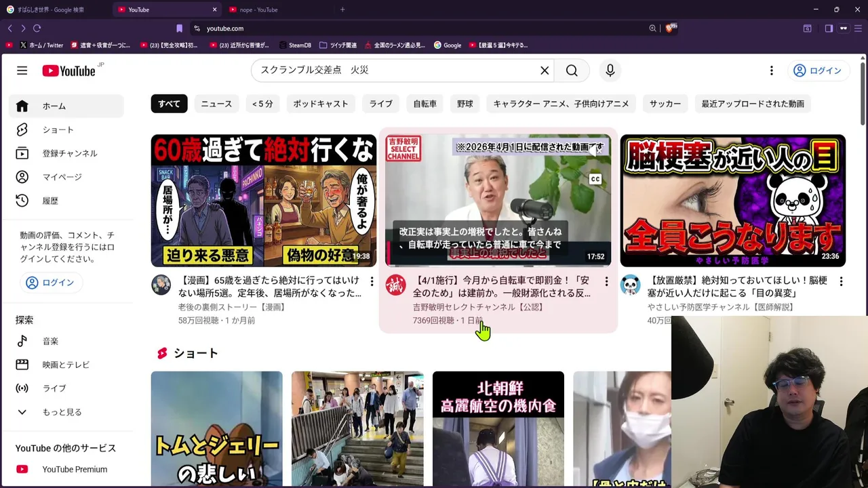Select the ライブ filter chip
Viewport: 868px width, 488px height.
pyautogui.click(x=381, y=104)
